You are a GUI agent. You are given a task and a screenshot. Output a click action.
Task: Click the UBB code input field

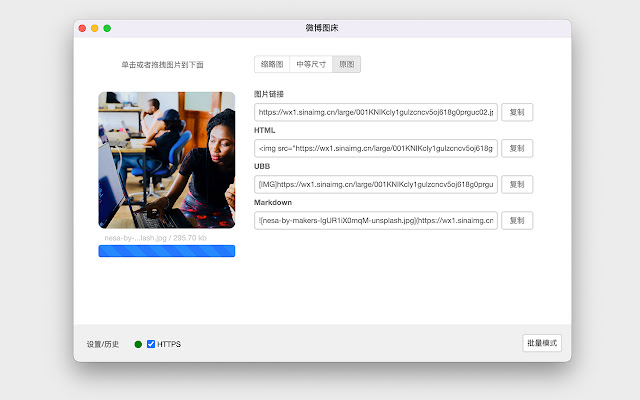(x=376, y=184)
